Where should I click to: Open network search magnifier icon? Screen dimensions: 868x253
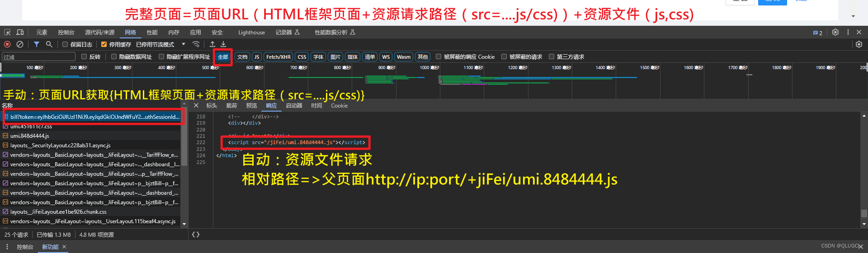[x=49, y=44]
